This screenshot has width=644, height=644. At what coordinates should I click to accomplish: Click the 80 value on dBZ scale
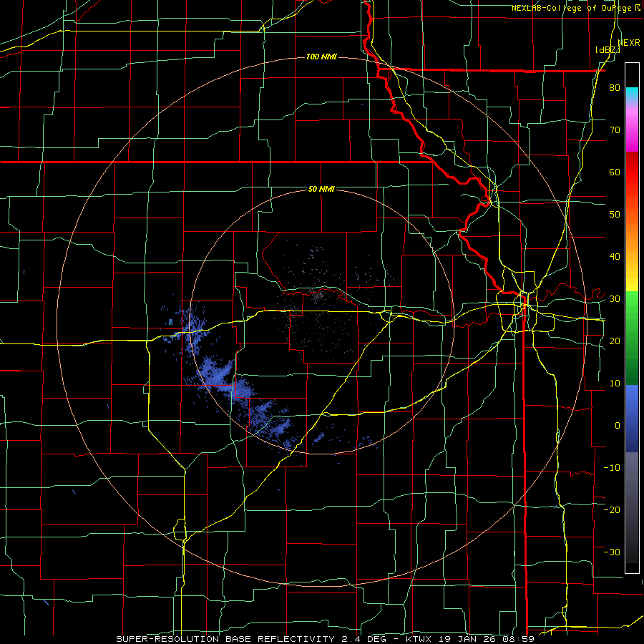click(615, 88)
